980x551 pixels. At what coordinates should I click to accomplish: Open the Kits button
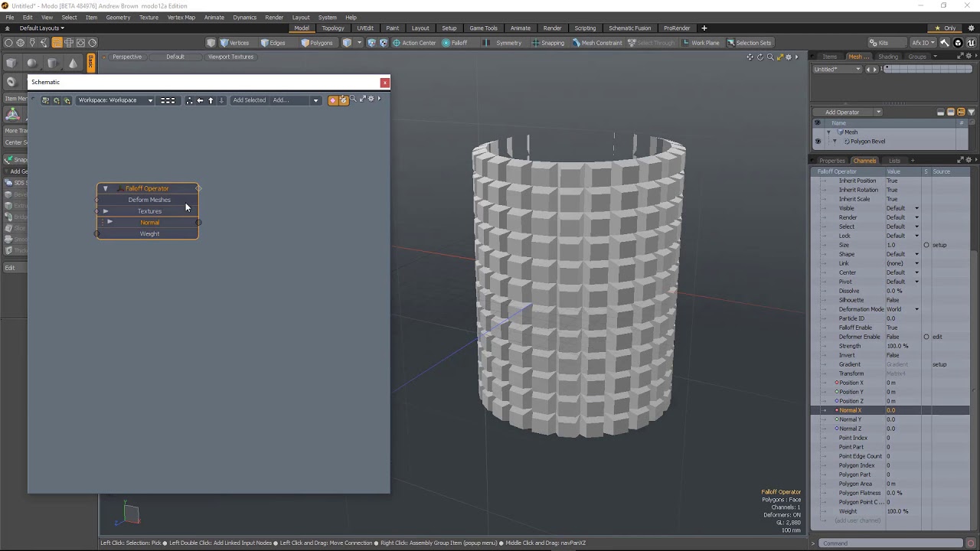[878, 43]
